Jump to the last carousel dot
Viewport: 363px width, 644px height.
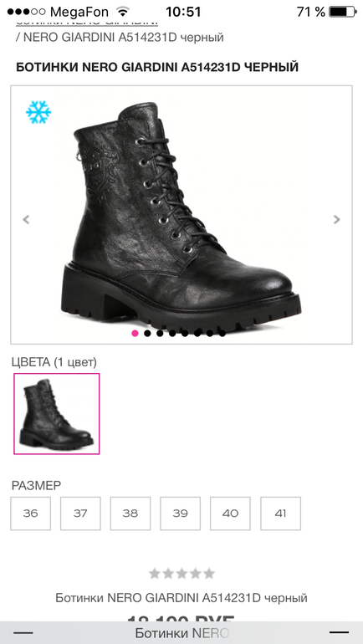(222, 333)
